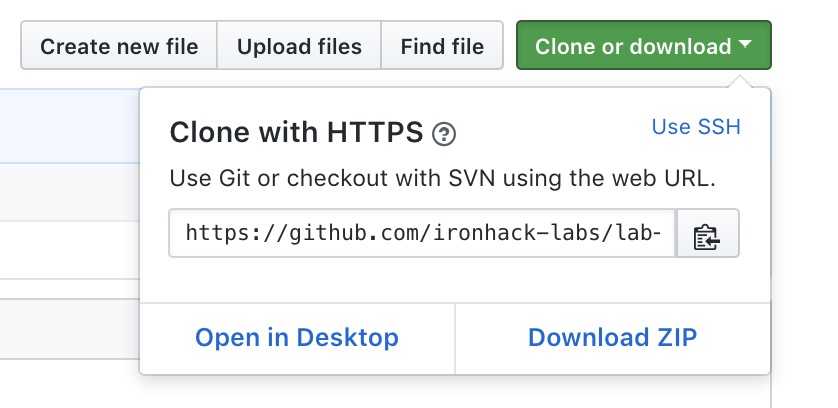Copy the clone URL to clipboard
Image resolution: width=838 pixels, height=408 pixels.
pyautogui.click(x=708, y=234)
